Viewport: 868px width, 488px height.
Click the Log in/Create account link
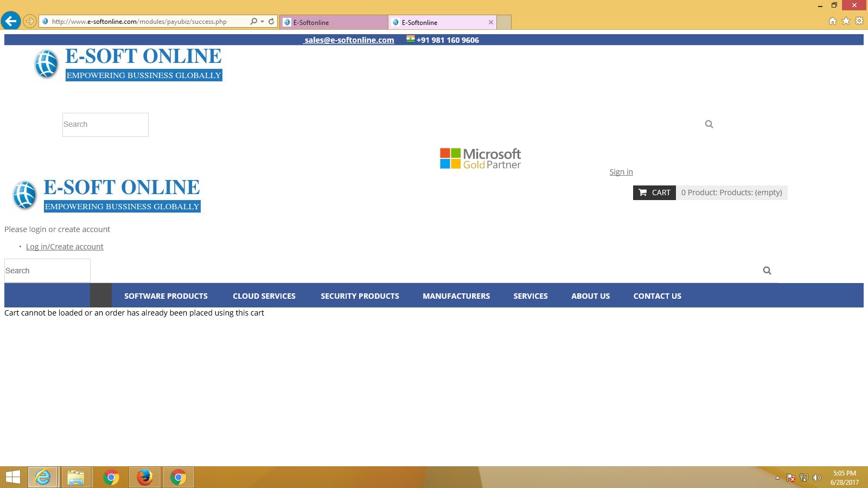65,247
